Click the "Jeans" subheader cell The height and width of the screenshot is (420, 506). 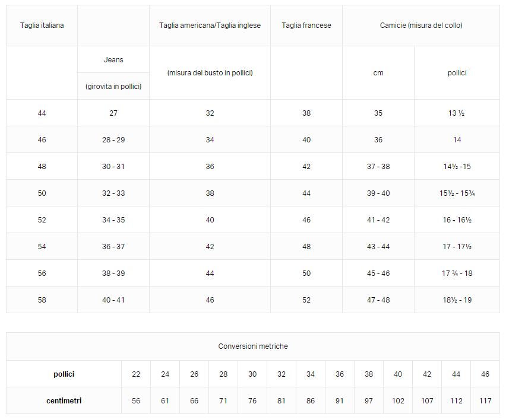point(113,60)
